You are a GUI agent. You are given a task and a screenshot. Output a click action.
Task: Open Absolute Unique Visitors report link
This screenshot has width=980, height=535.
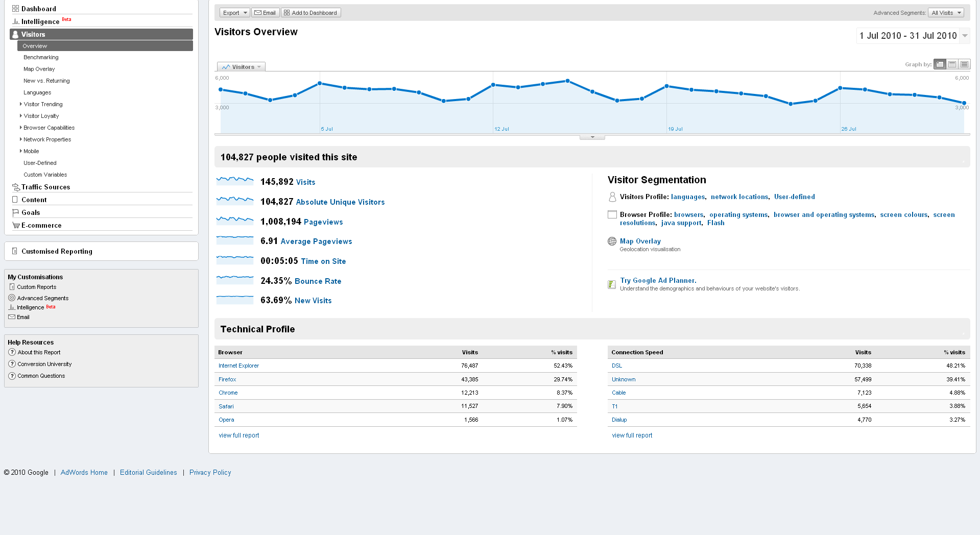pos(340,202)
